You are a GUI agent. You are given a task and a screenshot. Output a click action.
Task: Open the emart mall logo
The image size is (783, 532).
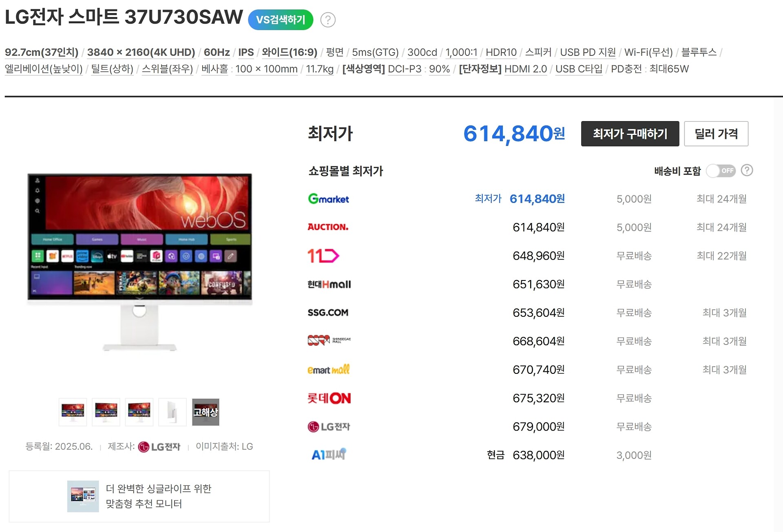click(x=328, y=369)
